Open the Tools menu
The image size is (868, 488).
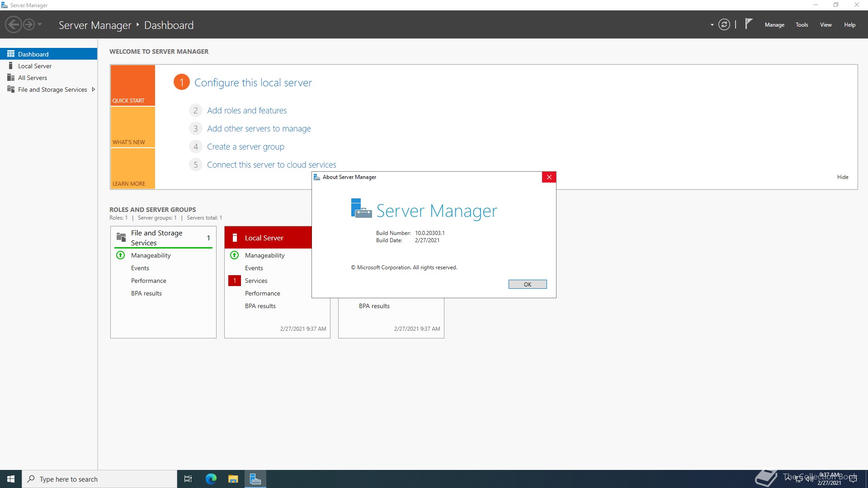coord(802,25)
